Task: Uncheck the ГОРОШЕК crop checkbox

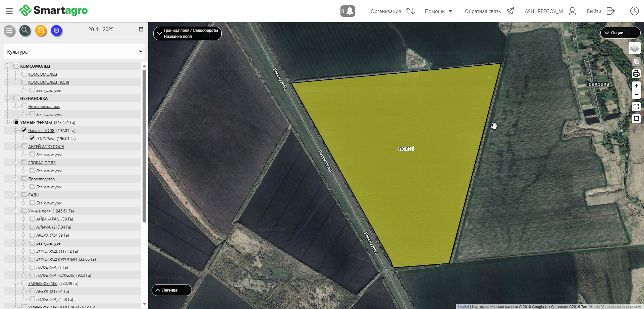Action: click(x=33, y=138)
